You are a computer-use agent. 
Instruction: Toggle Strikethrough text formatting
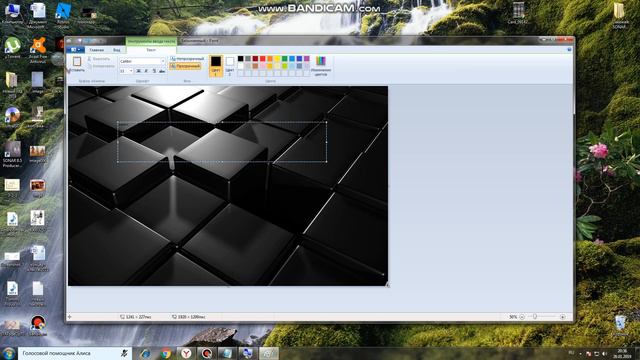point(162,71)
